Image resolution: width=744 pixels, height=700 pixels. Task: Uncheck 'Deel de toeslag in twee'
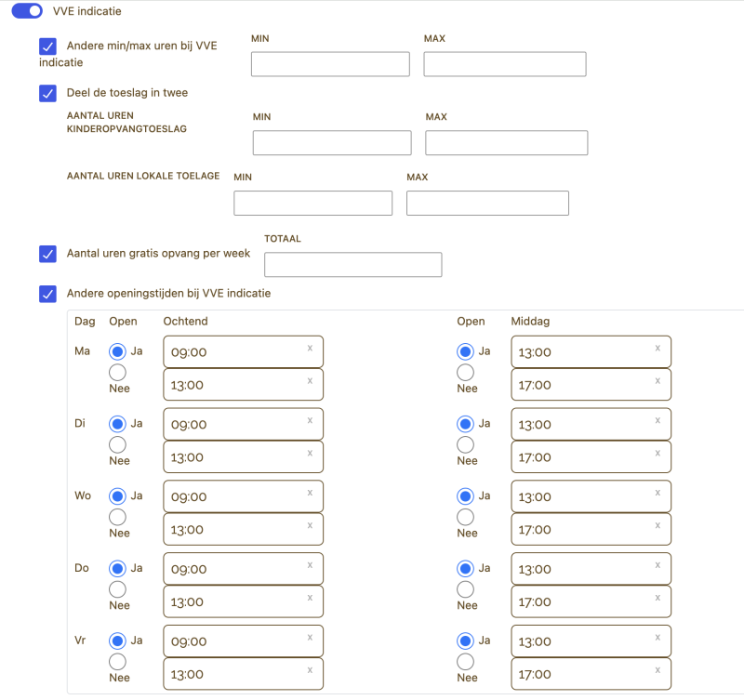tap(47, 93)
